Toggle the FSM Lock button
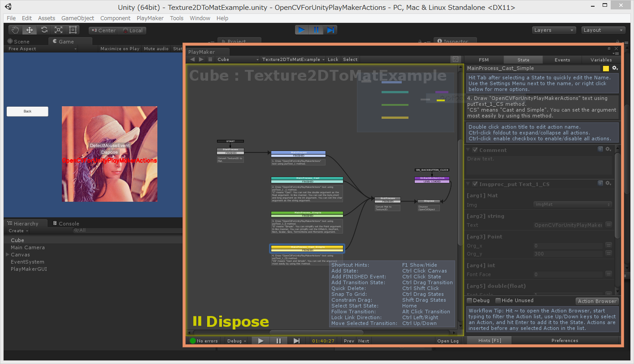 (x=333, y=59)
